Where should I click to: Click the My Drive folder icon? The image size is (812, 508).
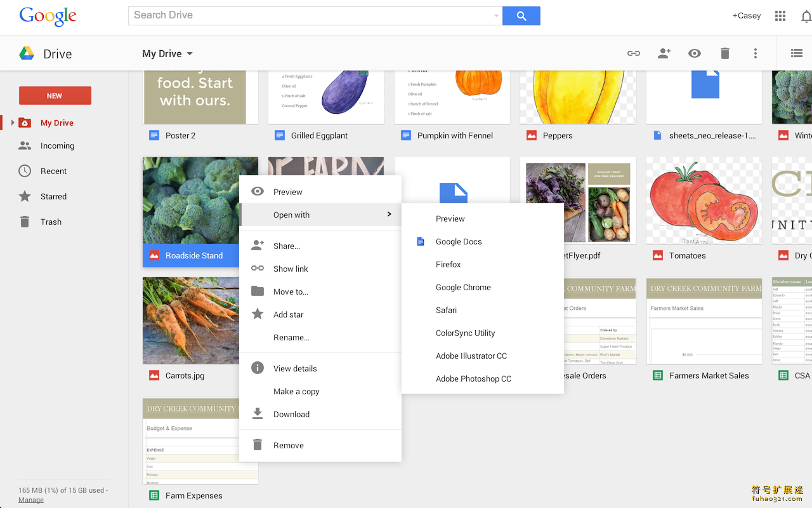(x=25, y=123)
